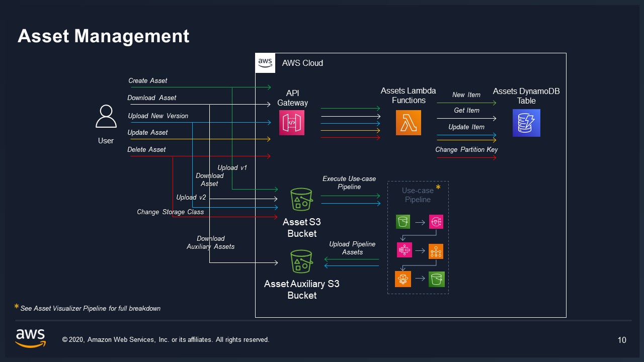Click the final green bucket icon in the pipeline

point(436,279)
